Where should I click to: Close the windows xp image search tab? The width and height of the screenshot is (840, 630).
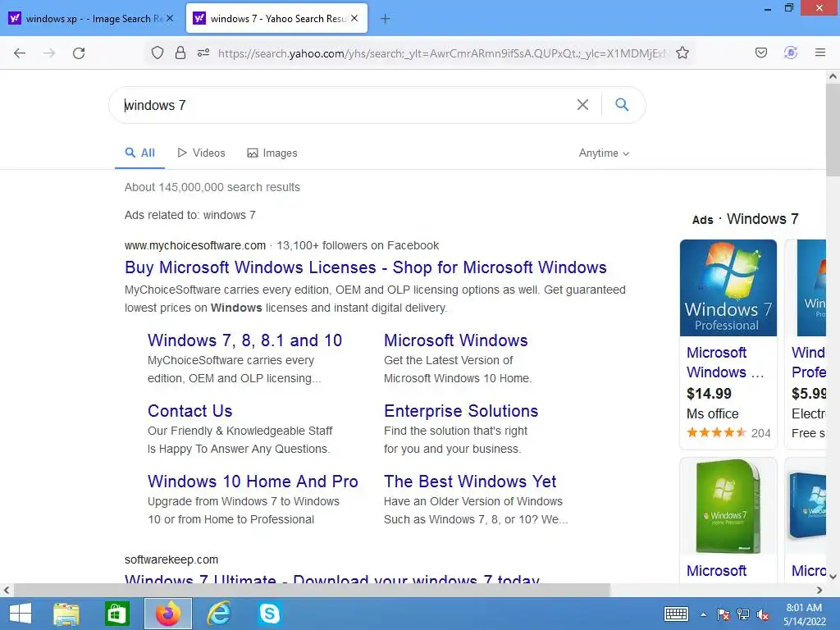pos(169,18)
